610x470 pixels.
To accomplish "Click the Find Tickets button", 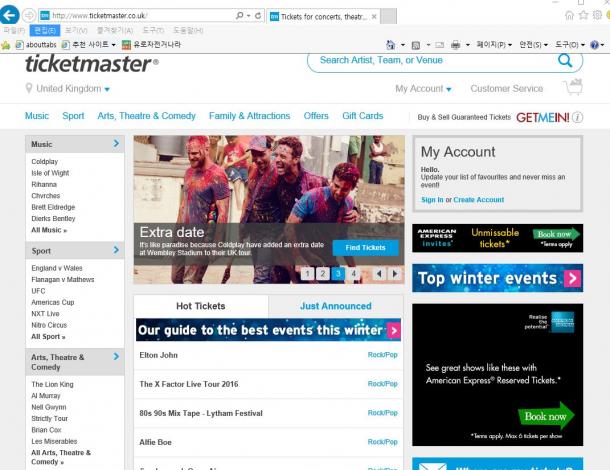I will [x=365, y=248].
